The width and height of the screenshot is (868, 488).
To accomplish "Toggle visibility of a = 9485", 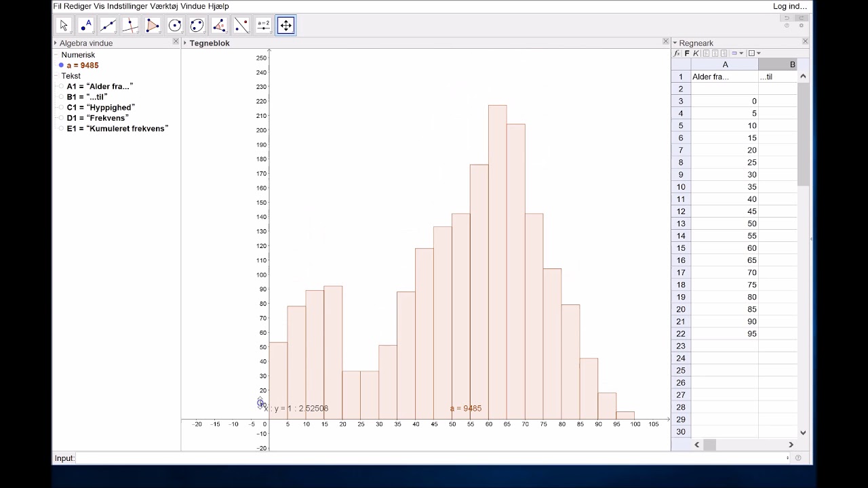I will 61,65.
